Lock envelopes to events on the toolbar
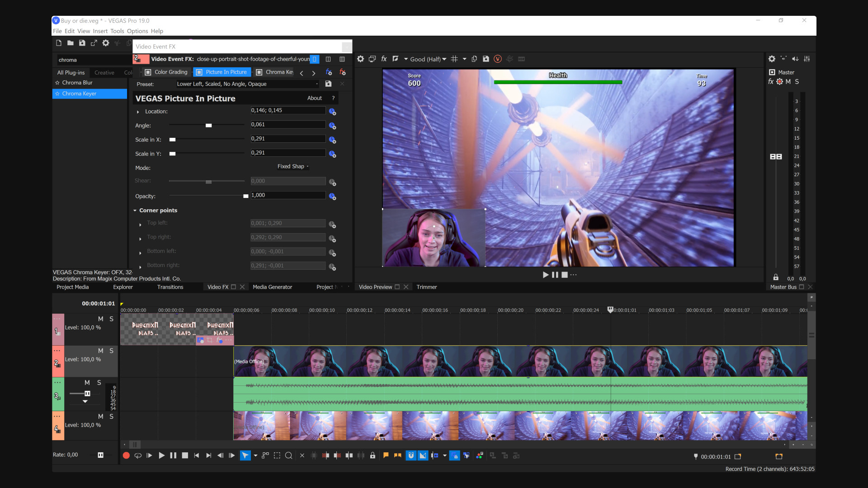The height and width of the screenshot is (488, 868). tap(455, 455)
